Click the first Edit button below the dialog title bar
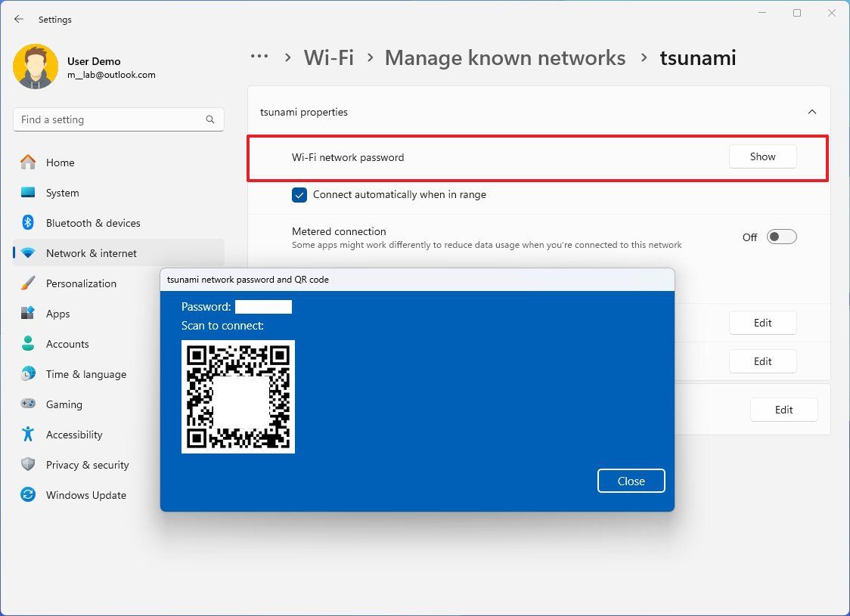The image size is (850, 616). click(763, 323)
